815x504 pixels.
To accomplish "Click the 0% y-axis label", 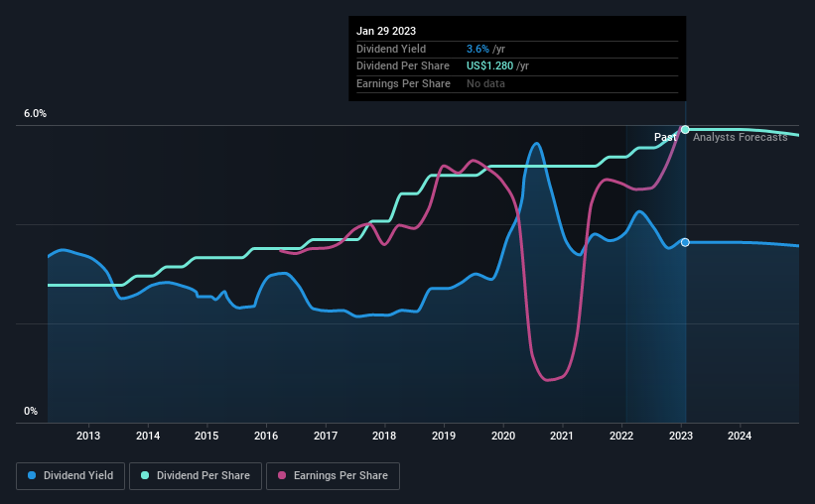I will pos(31,411).
